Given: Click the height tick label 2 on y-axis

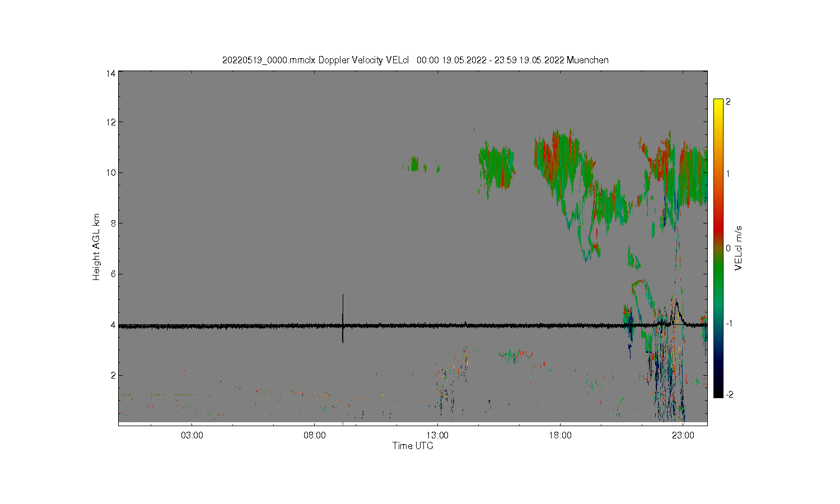Looking at the screenshot, I should tap(113, 375).
